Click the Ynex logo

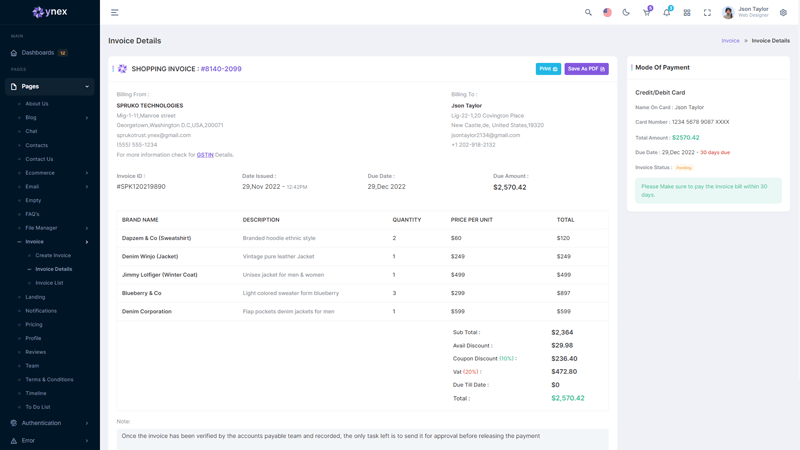pos(50,13)
